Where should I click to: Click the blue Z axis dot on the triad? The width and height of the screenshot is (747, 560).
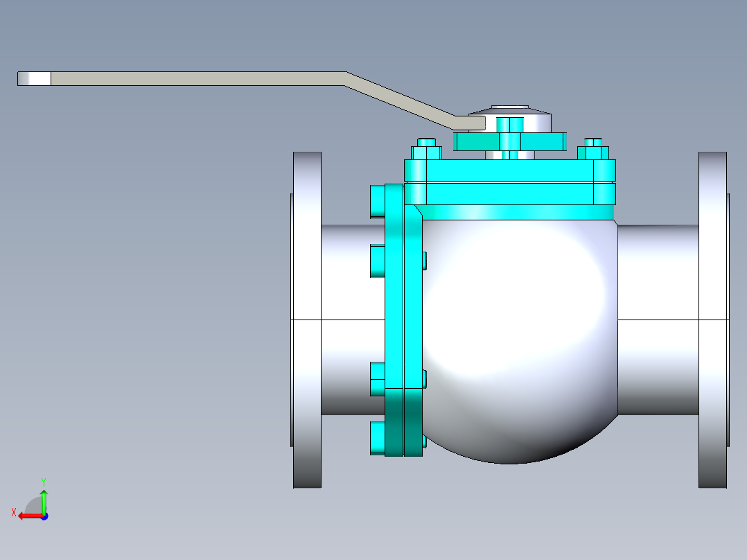click(x=44, y=516)
